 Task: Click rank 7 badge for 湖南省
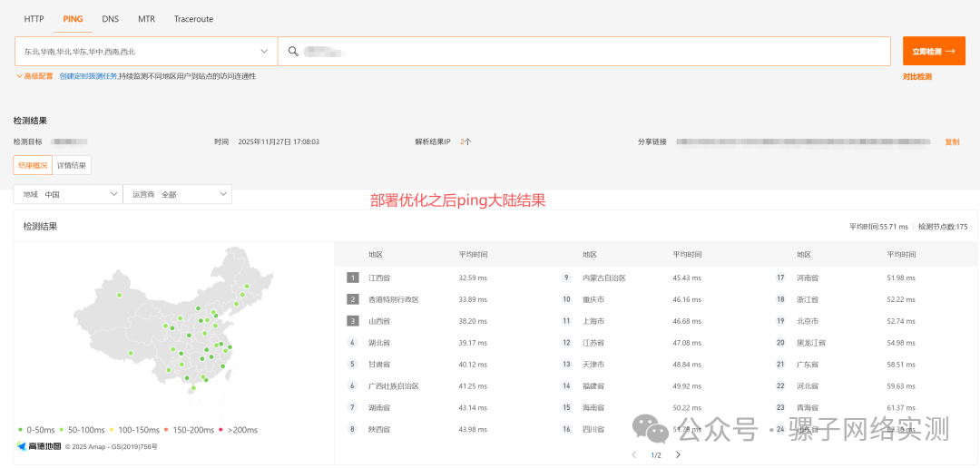[x=352, y=407]
